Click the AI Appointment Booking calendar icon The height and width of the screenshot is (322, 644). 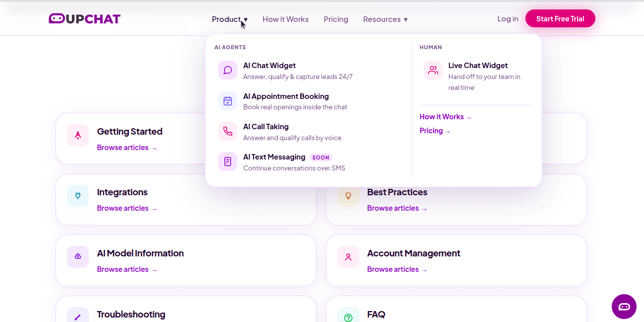(x=228, y=101)
